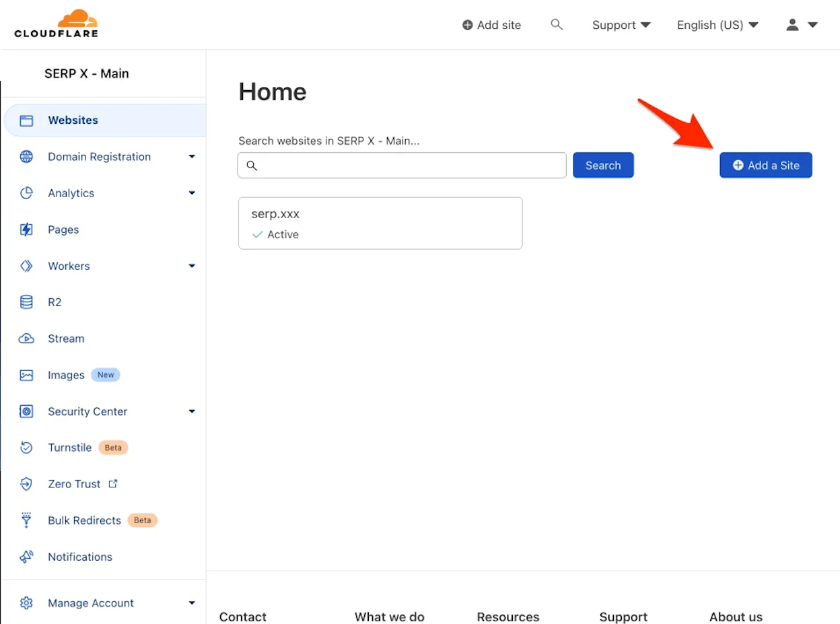Click the blue Search button
This screenshot has height=624, width=840.
pos(603,165)
